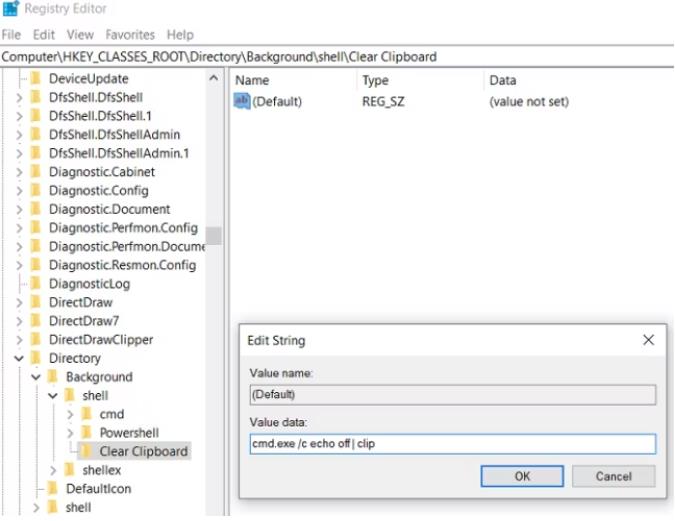
Task: Click the DirectDraw7 folder icon
Action: coord(36,321)
